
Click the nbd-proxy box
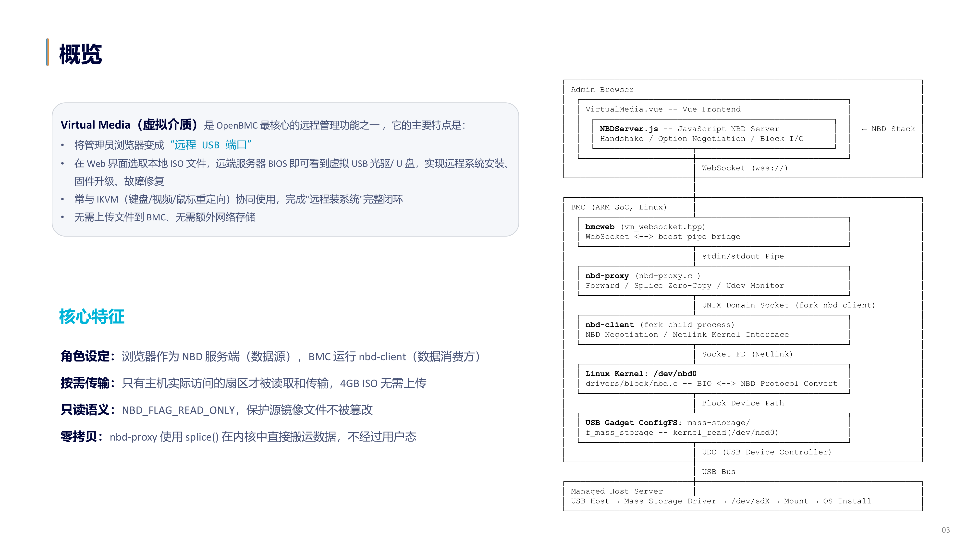714,281
